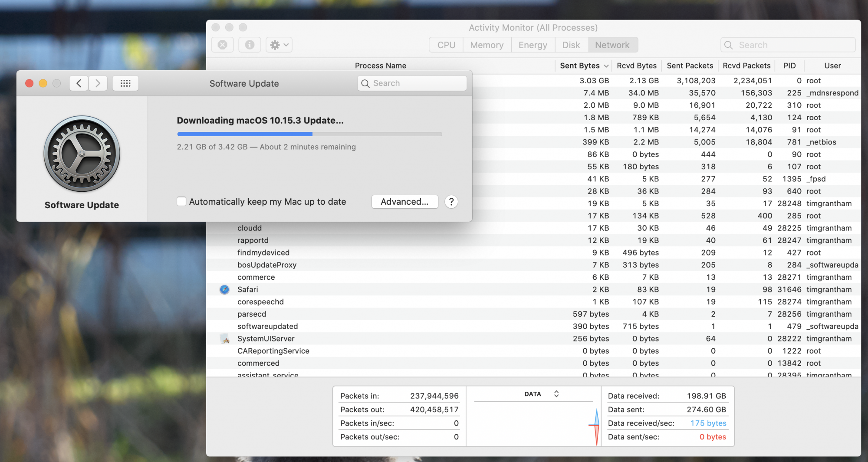Click the Data sent 274.60 GB value
Viewport: 868px width, 462px height.
tap(706, 410)
